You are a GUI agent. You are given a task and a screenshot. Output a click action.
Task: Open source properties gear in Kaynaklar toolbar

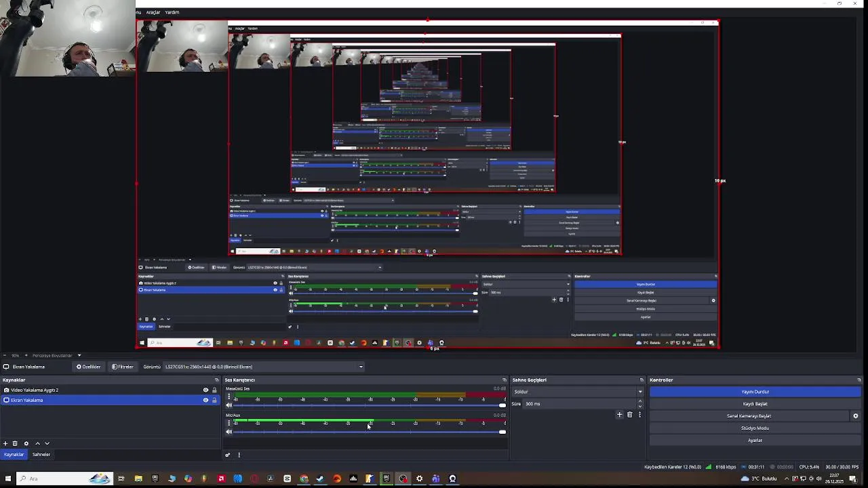tap(26, 443)
